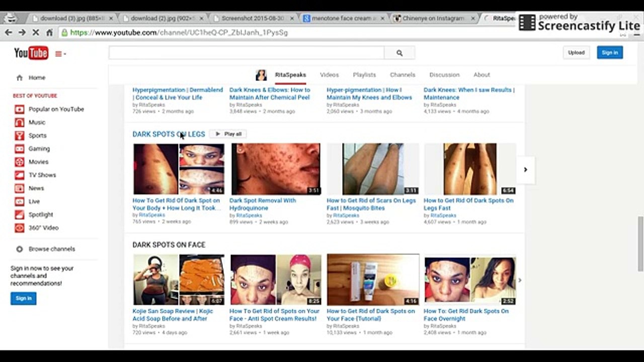Select the Sports trophy icon
The height and width of the screenshot is (362, 644).
click(19, 135)
